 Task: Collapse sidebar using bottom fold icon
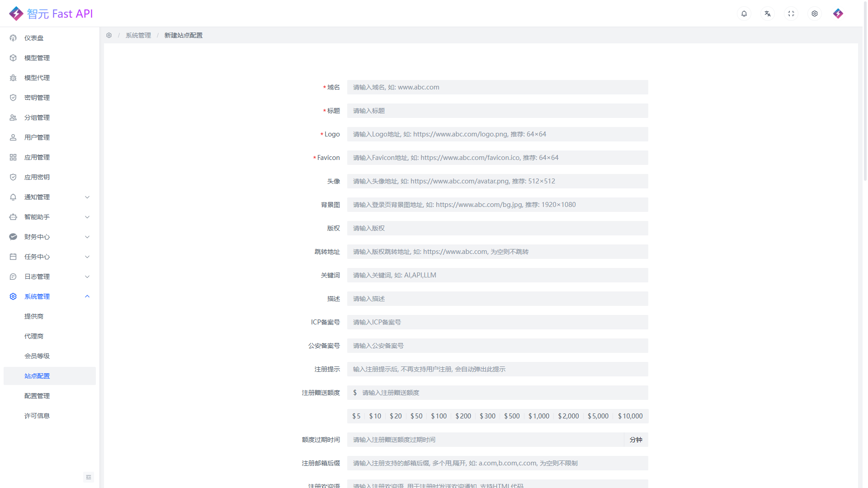click(x=89, y=477)
